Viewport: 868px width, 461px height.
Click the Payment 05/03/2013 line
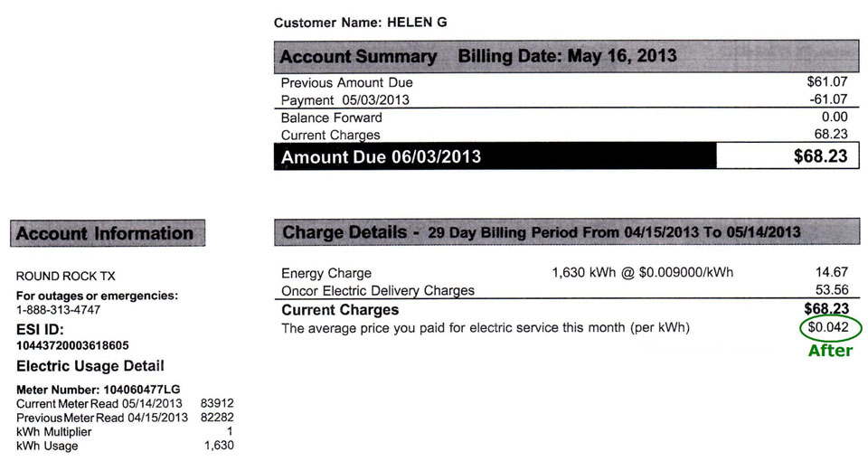point(344,100)
